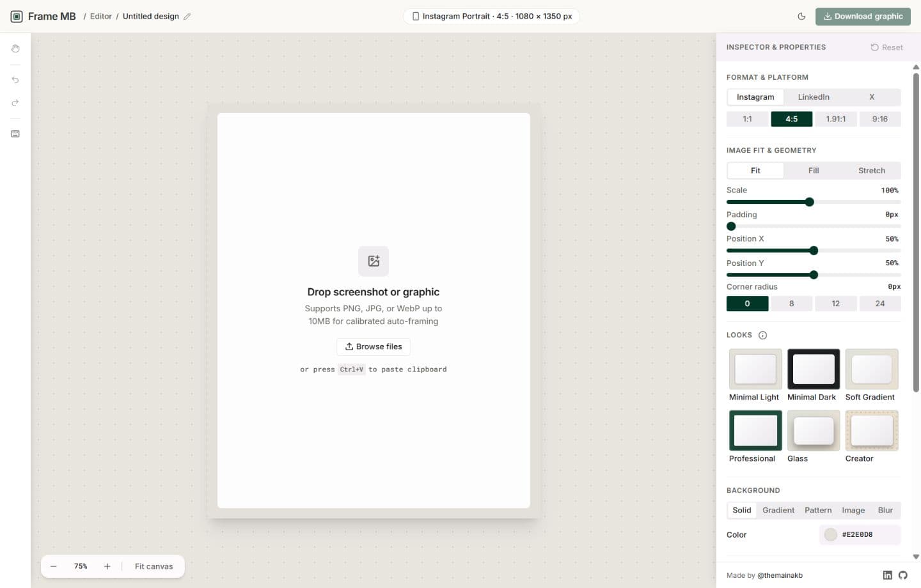Viewport: 921px width, 588px height.
Task: Click the redo arrow icon
Action: point(15,103)
